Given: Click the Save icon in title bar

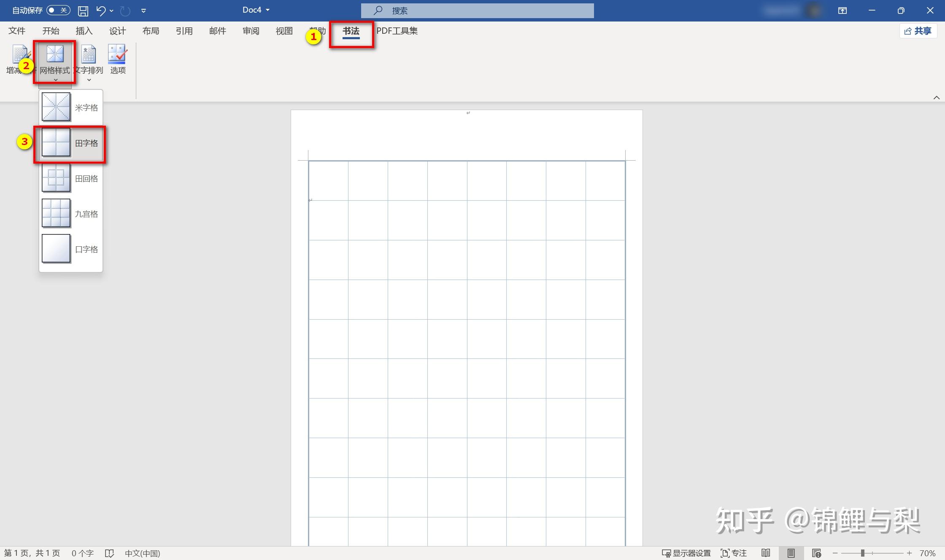Looking at the screenshot, I should [x=83, y=11].
